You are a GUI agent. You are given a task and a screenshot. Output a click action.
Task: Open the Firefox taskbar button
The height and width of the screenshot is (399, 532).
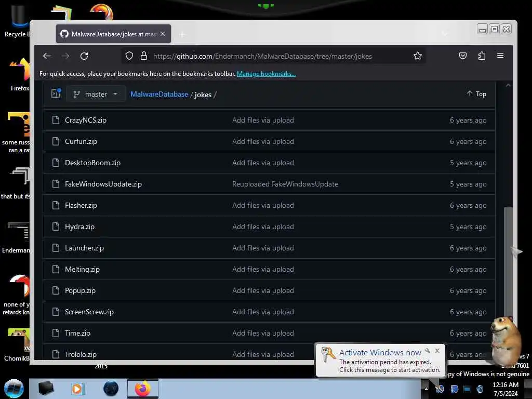143,389
